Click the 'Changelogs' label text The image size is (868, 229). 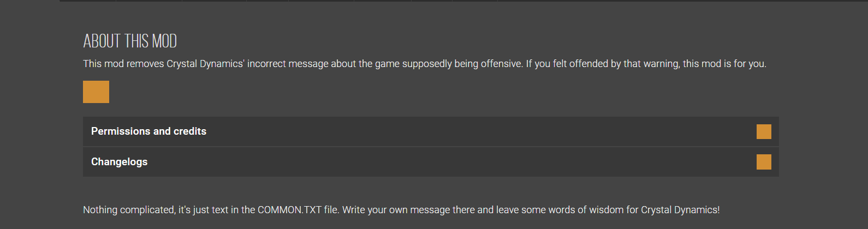point(119,162)
